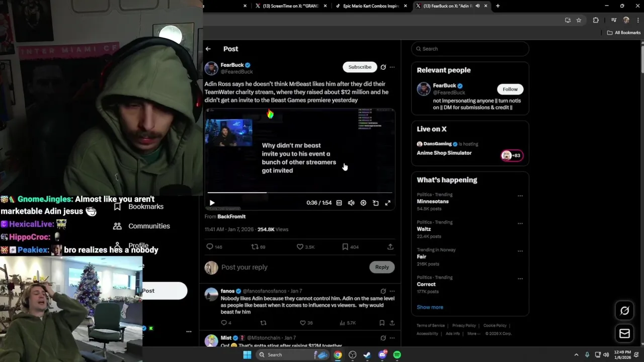Open All Bookmarks folder
This screenshot has height=362, width=644.
point(624,33)
